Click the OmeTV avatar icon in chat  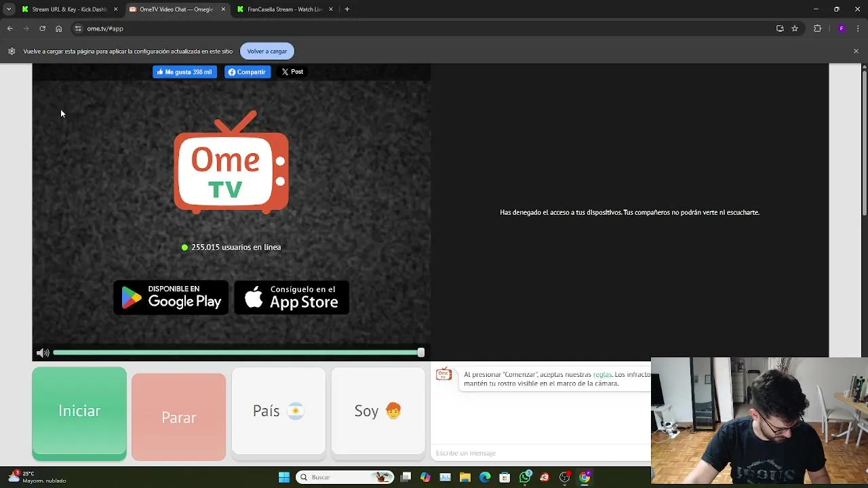(x=444, y=375)
